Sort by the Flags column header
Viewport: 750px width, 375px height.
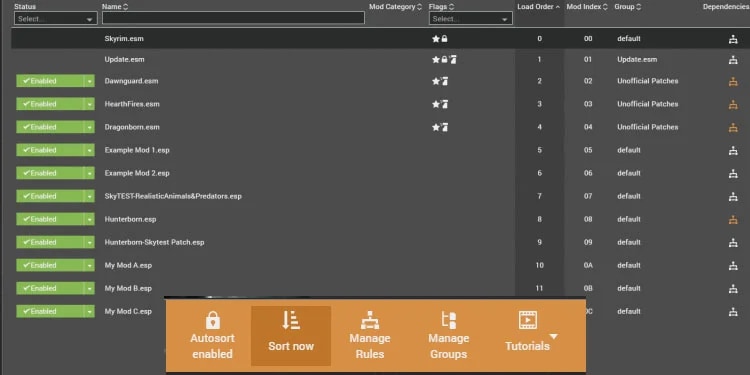(x=441, y=7)
